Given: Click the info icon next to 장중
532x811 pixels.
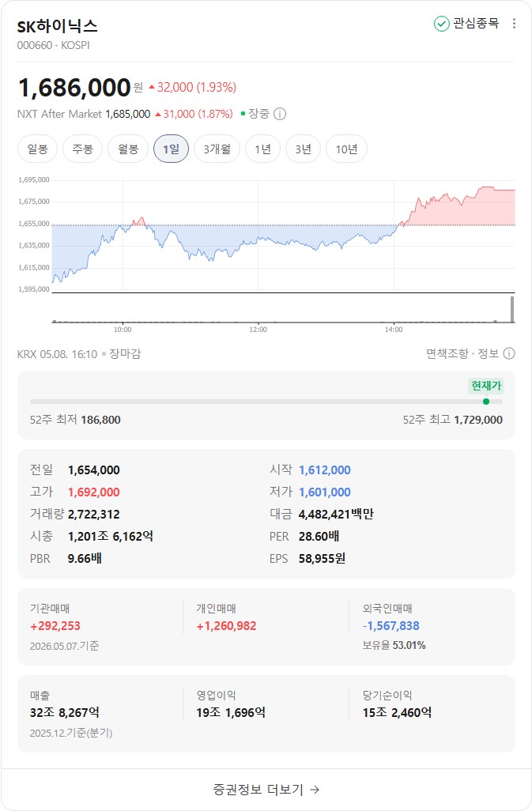Looking at the screenshot, I should coord(280,114).
